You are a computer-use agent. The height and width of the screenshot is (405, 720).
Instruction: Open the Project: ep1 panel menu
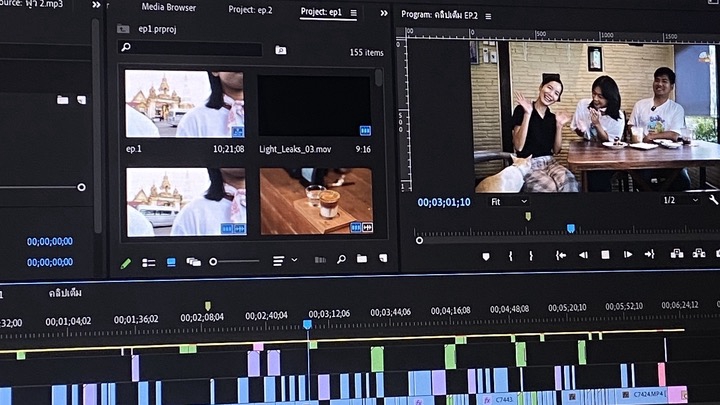coord(353,13)
